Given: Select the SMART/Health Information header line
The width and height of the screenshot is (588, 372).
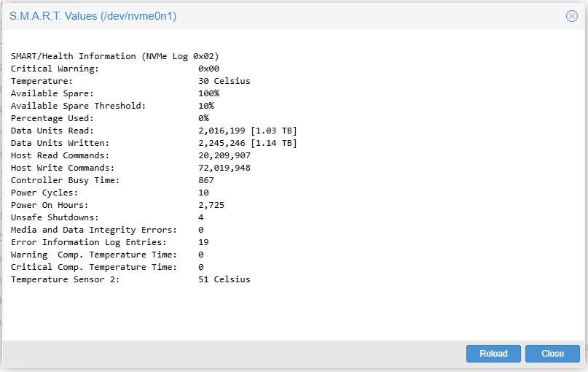Looking at the screenshot, I should click(x=114, y=56).
